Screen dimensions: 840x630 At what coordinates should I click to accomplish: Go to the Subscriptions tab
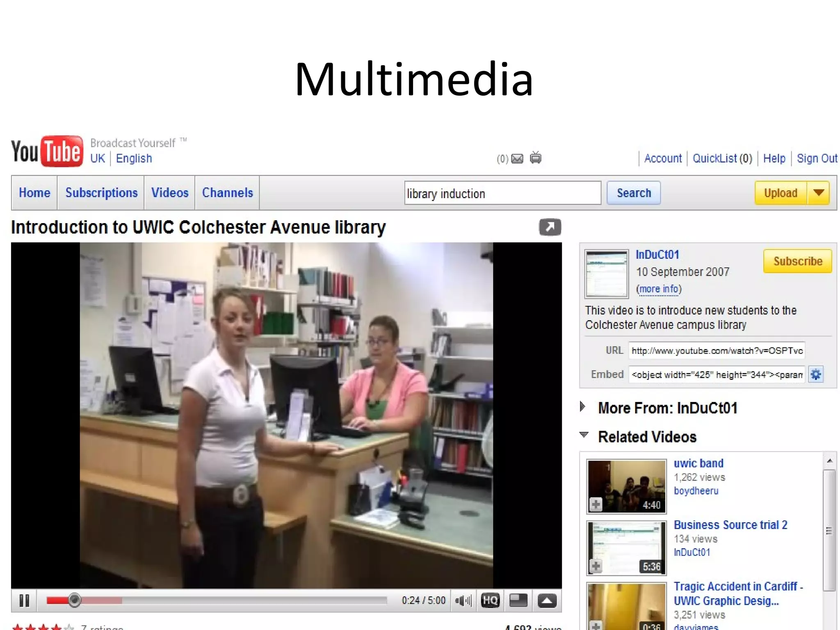point(101,193)
